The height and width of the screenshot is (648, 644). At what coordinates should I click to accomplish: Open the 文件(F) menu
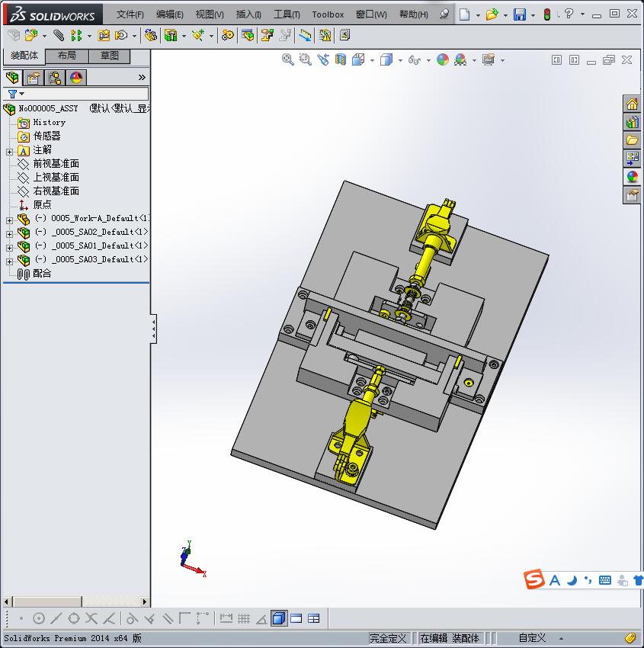(130, 14)
